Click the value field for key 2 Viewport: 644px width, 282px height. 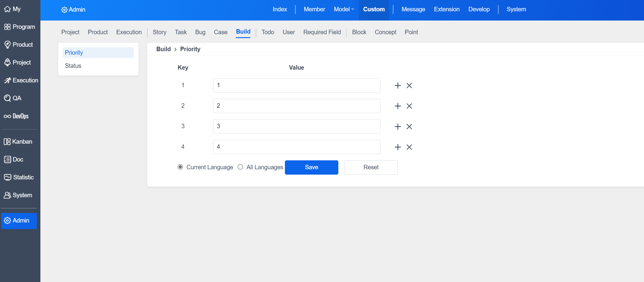click(296, 106)
